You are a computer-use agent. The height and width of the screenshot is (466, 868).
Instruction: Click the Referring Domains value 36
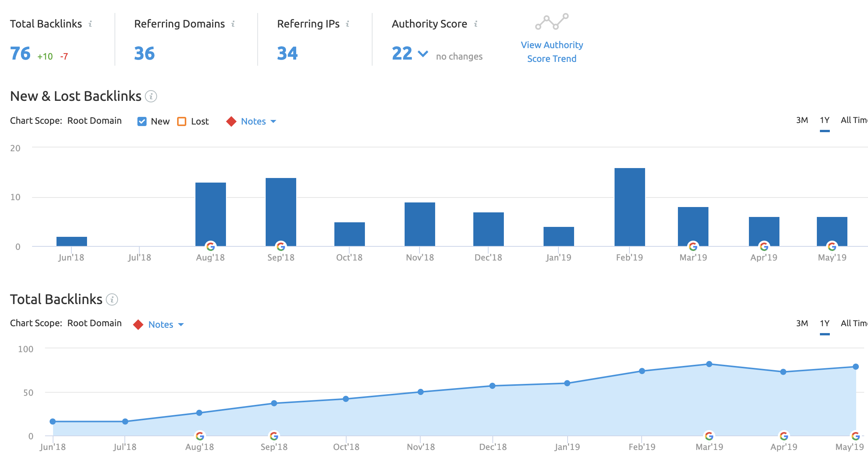coord(144,53)
